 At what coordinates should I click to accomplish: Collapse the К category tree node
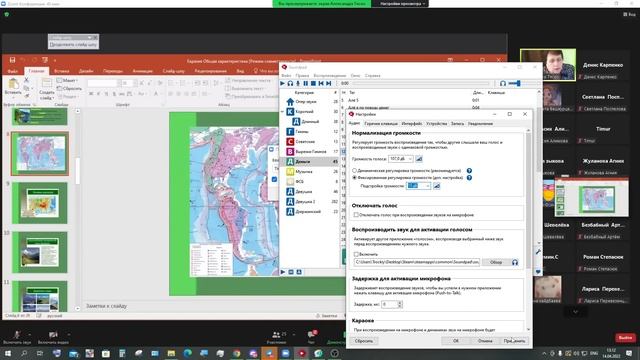[x=282, y=111]
